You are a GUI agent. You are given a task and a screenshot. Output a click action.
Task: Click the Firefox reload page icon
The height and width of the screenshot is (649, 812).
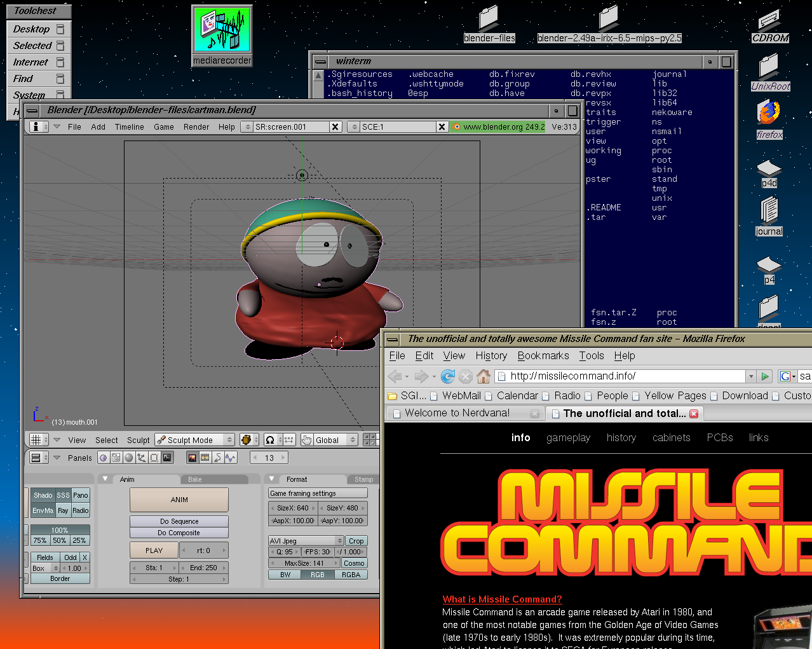coord(448,376)
